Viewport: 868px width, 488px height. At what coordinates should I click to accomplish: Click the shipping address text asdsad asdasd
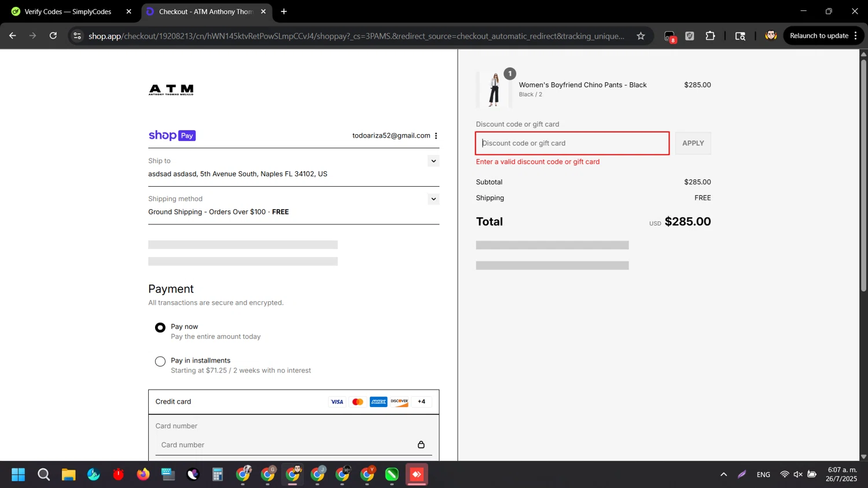[238, 174]
